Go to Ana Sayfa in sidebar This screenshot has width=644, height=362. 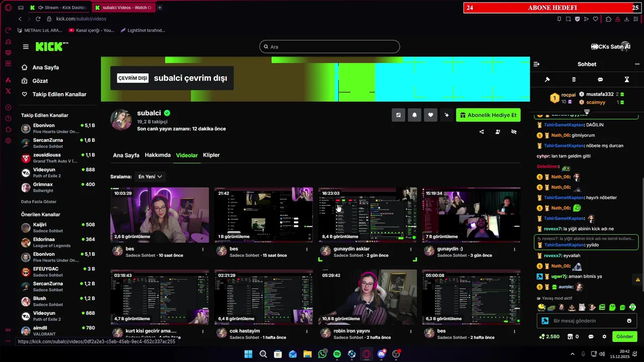pyautogui.click(x=40, y=67)
